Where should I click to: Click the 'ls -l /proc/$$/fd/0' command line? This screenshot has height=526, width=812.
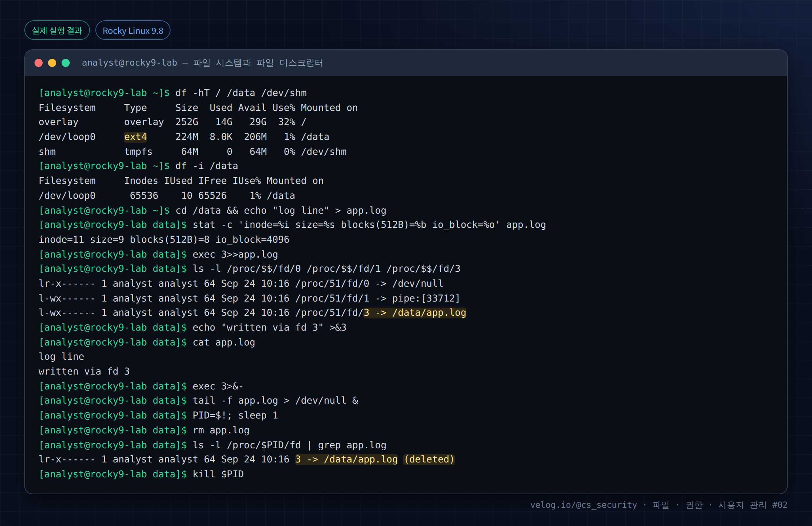pyautogui.click(x=326, y=269)
